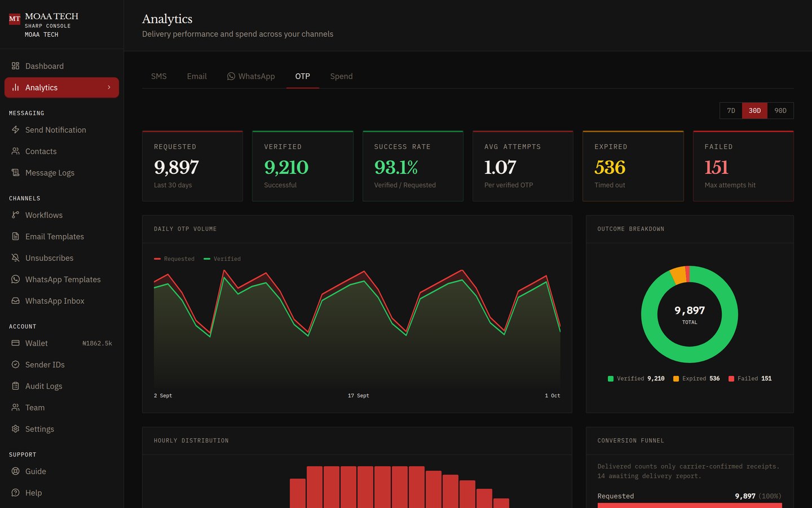Click the Help question-mark icon
This screenshot has width=812, height=508.
15,493
